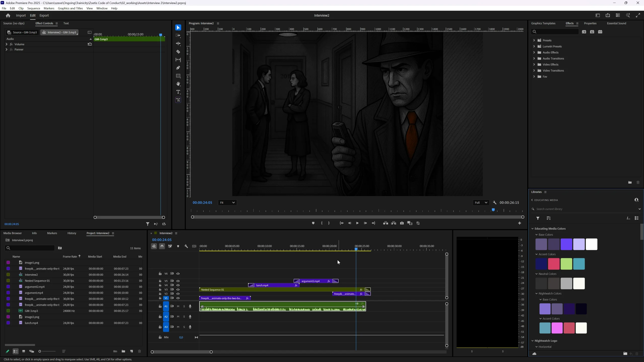Open the Sequence menu
This screenshot has width=644, height=362.
[x=33, y=8]
